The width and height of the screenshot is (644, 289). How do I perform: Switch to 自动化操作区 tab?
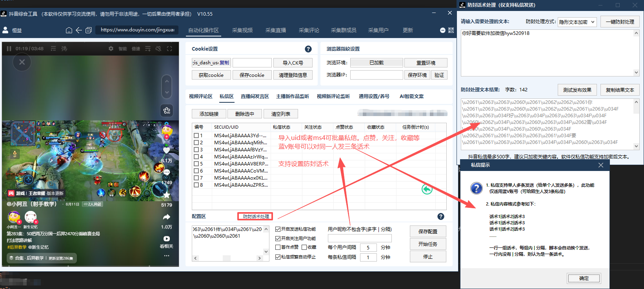click(x=203, y=30)
